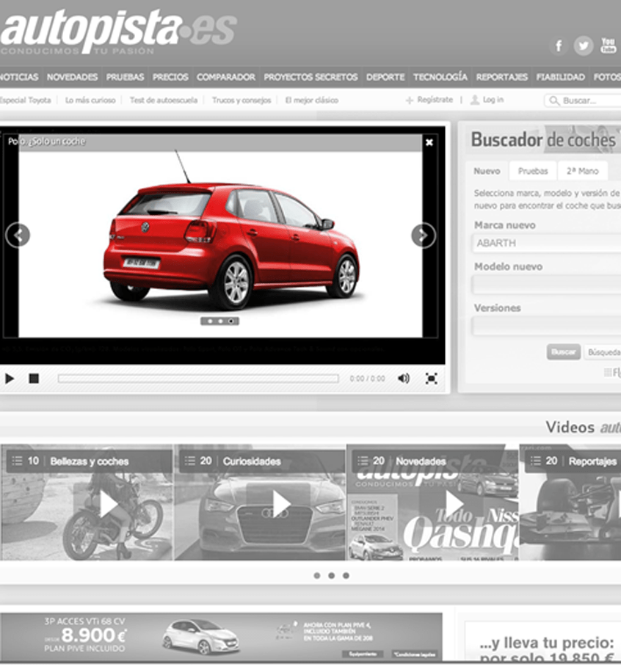Open the Twitter social icon
Viewport: 621px width, 672px height.
(584, 45)
